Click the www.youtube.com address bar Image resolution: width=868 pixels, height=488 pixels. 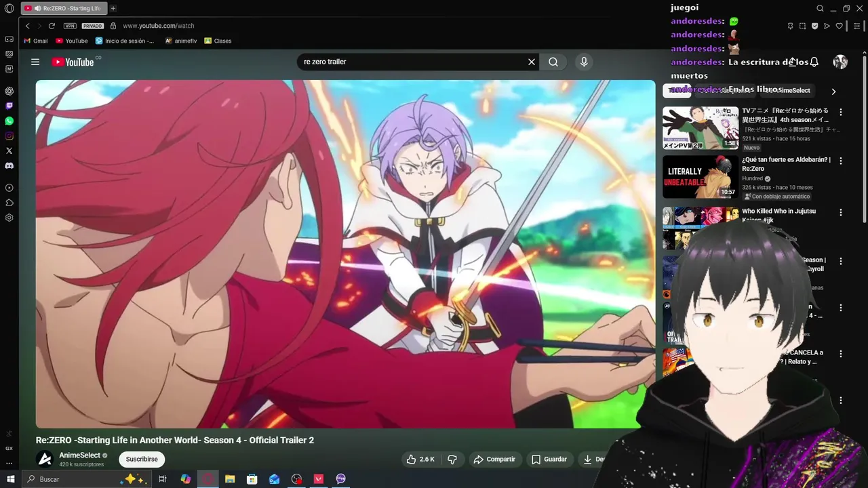pos(159,26)
